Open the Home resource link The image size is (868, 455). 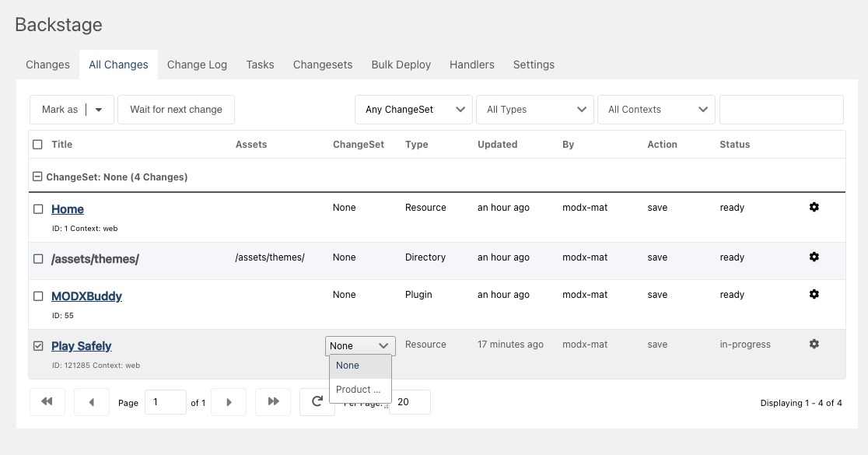(68, 209)
